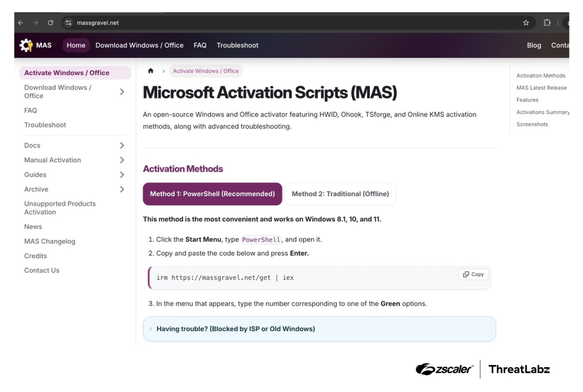Click the browser forward arrow
The width and height of the screenshot is (583, 392).
35,22
